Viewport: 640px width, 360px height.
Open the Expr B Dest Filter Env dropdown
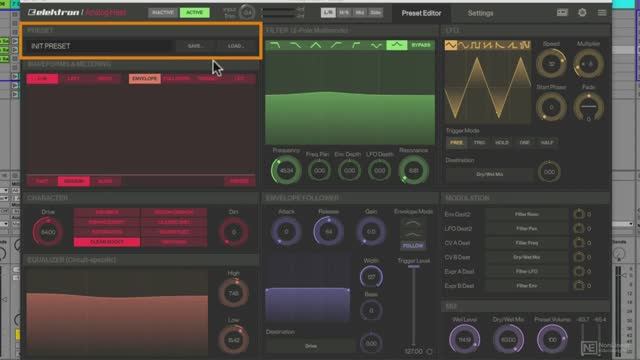[x=527, y=286]
